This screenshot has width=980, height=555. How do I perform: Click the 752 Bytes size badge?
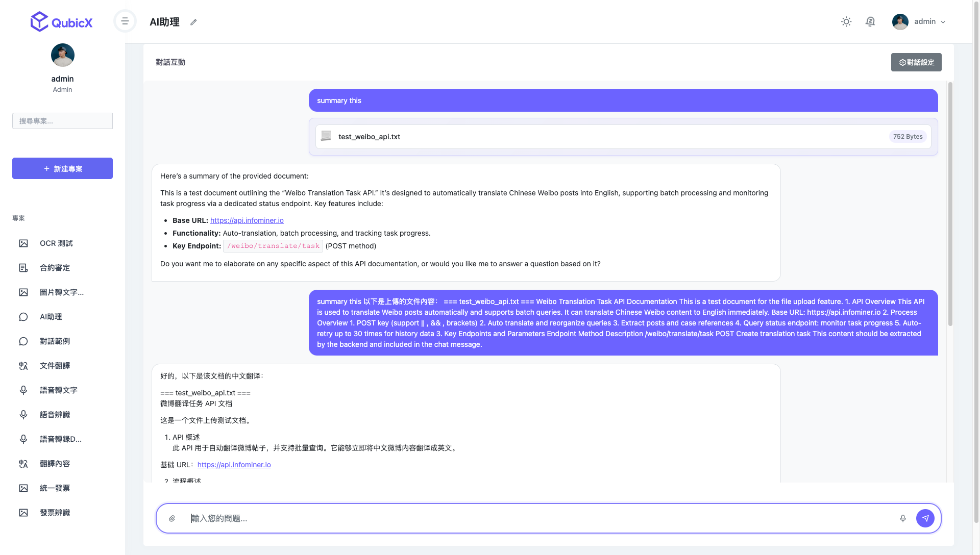click(x=908, y=137)
